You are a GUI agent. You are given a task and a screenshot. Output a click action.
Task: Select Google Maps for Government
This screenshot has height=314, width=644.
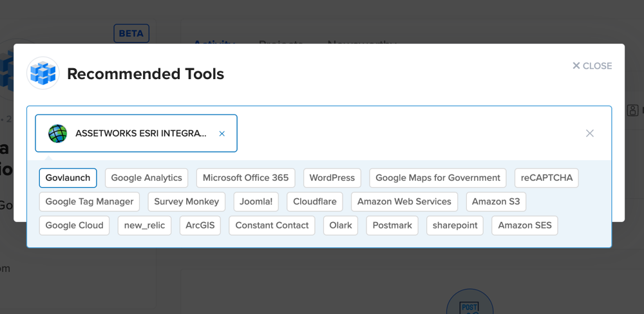(437, 178)
